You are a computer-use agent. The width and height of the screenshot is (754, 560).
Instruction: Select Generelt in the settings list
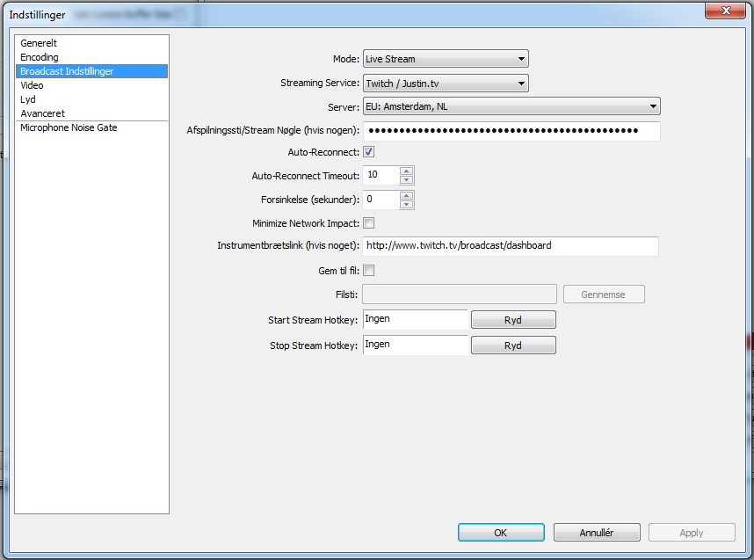click(39, 43)
